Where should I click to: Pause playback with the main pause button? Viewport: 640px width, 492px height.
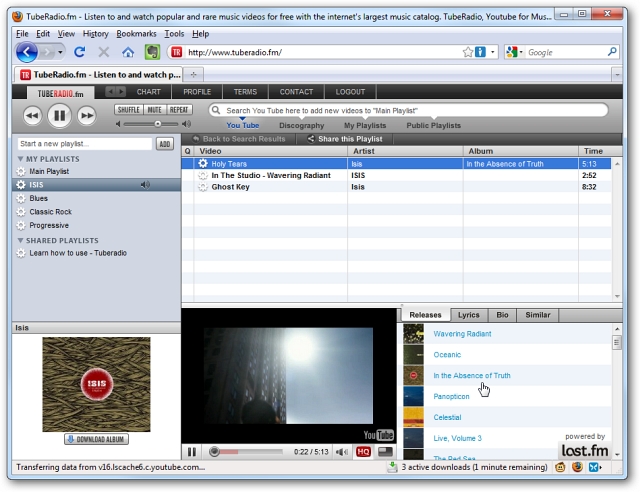[59, 116]
